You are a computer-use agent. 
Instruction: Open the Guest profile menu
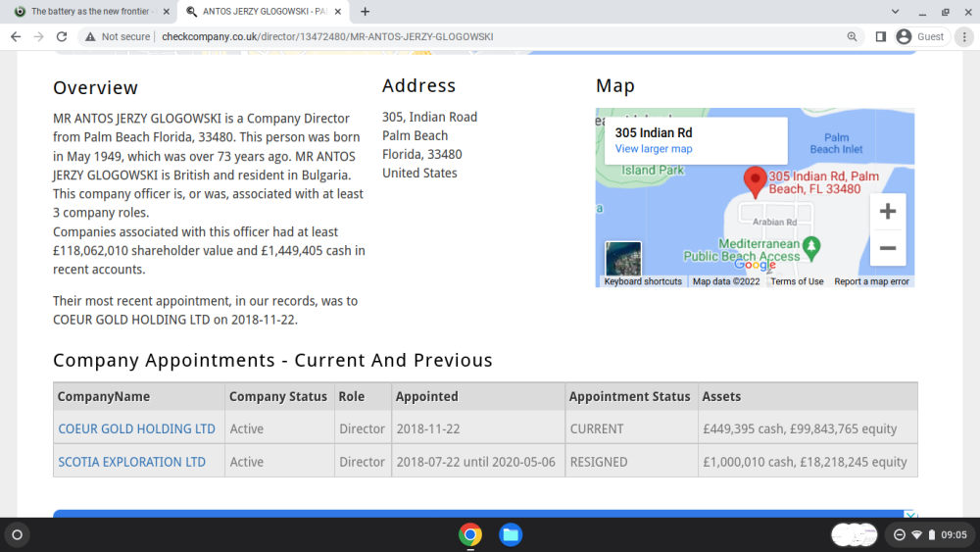tap(921, 37)
